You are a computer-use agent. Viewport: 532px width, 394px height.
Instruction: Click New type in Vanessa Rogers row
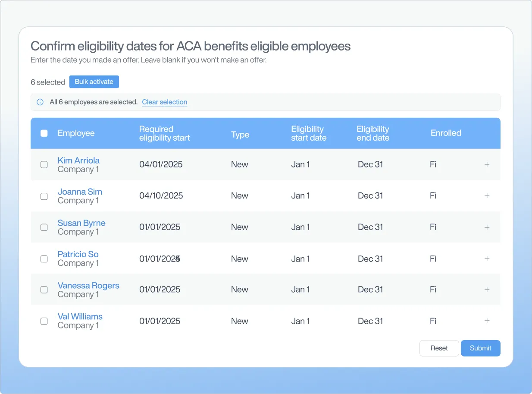point(240,290)
